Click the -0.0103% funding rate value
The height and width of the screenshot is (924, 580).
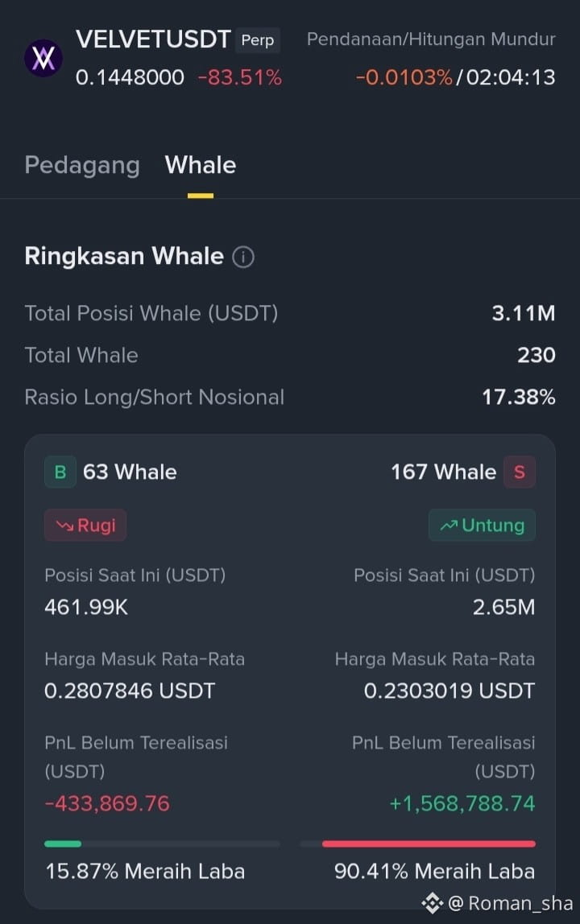pos(404,77)
